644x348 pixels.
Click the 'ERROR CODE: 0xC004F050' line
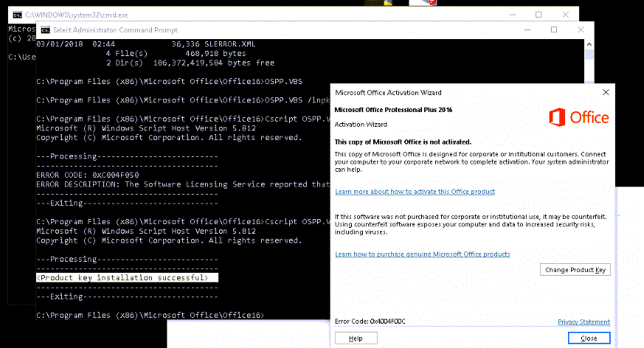tap(88, 175)
